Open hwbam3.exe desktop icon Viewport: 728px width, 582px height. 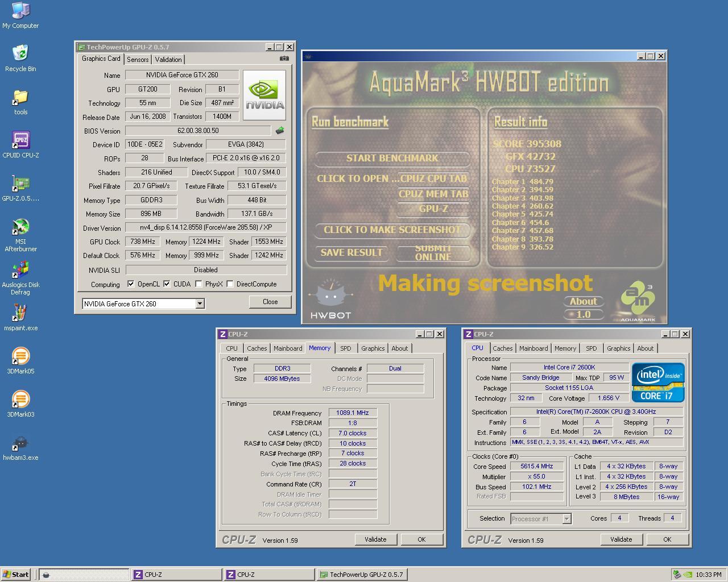click(20, 447)
